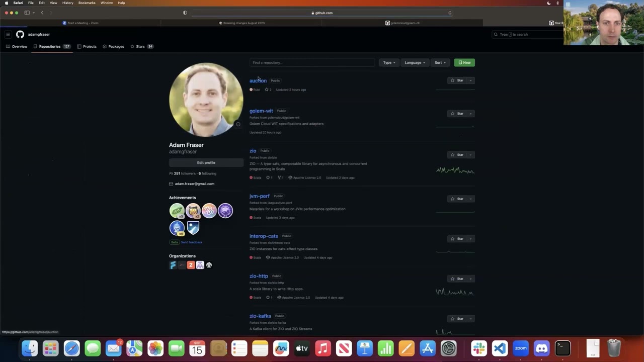The width and height of the screenshot is (644, 362).
Task: Open the YOLO achievement badge
Action: [209, 211]
